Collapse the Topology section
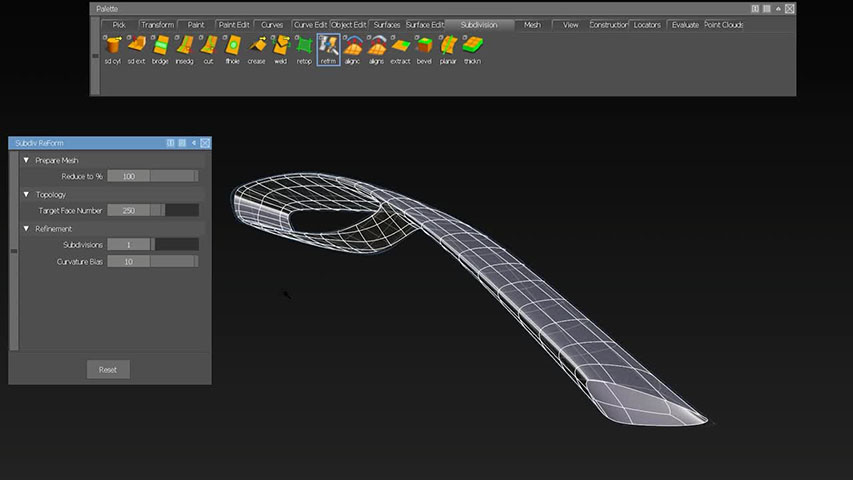 pos(26,194)
